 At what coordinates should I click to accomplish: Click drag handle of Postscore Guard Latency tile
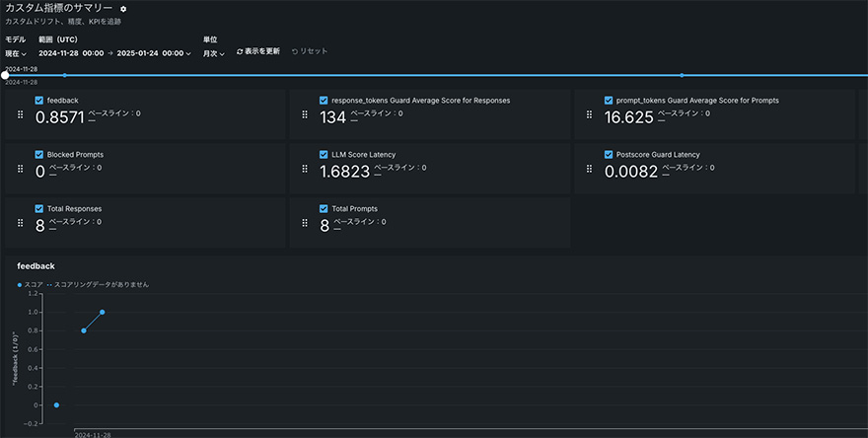point(589,169)
